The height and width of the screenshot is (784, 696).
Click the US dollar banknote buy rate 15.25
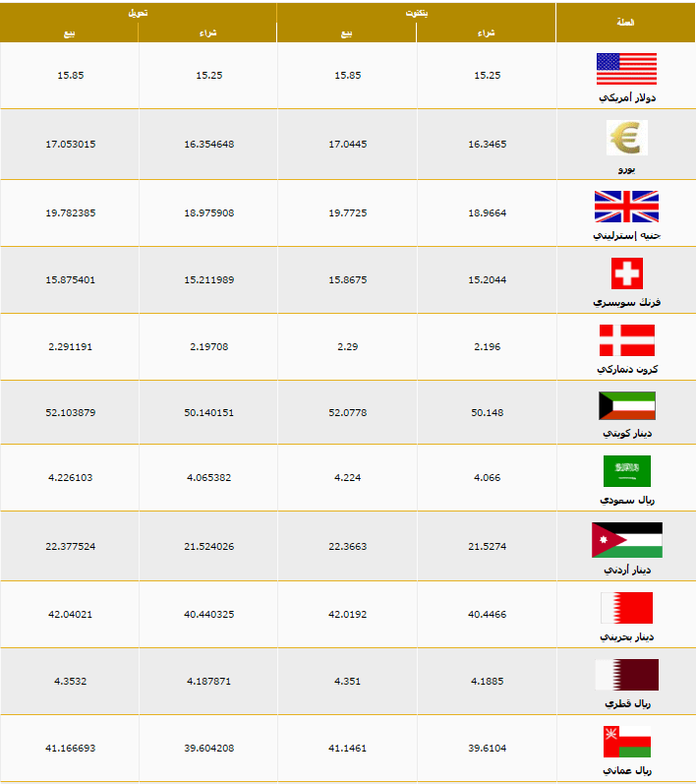coord(488,75)
